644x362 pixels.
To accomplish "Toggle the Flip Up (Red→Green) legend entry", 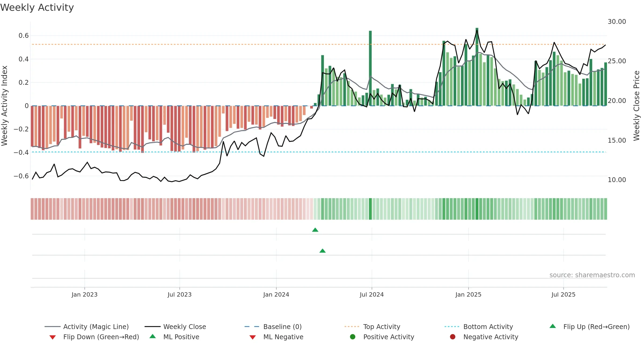I will pyautogui.click(x=590, y=327).
